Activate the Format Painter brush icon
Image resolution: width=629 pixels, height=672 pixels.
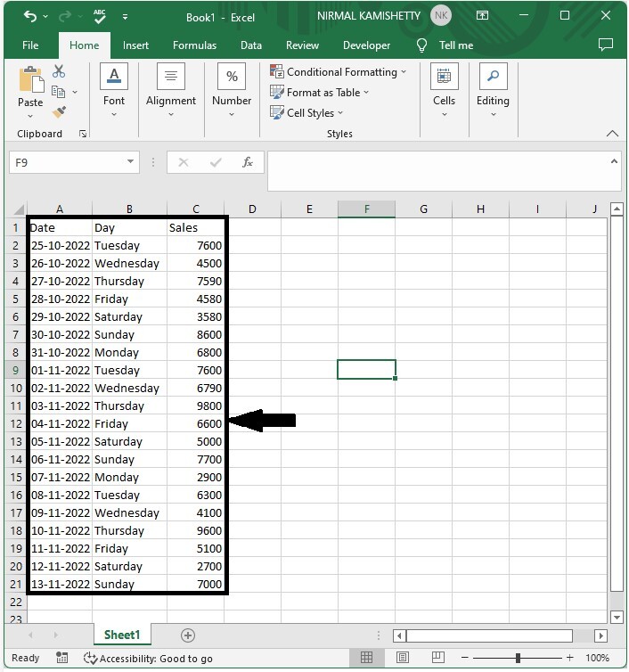click(59, 112)
